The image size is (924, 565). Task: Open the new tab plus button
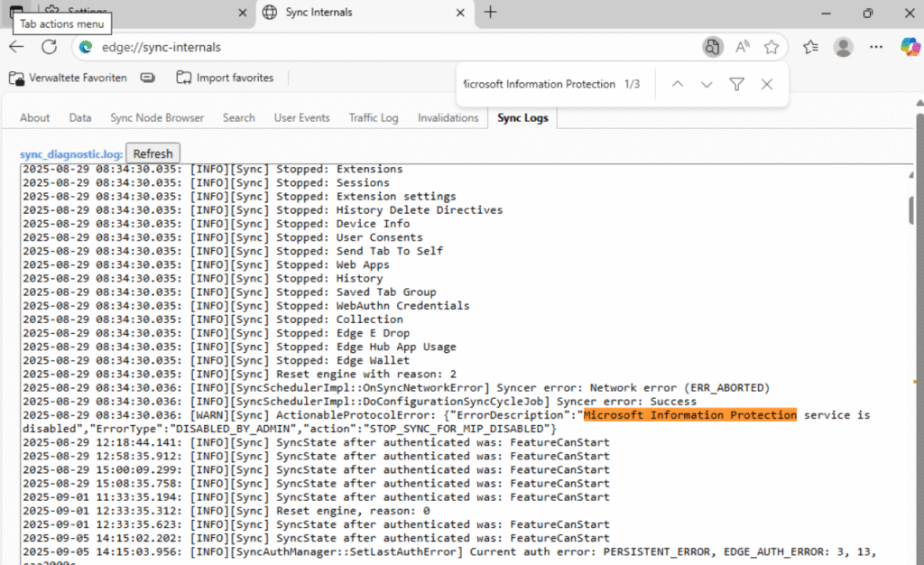coord(490,13)
